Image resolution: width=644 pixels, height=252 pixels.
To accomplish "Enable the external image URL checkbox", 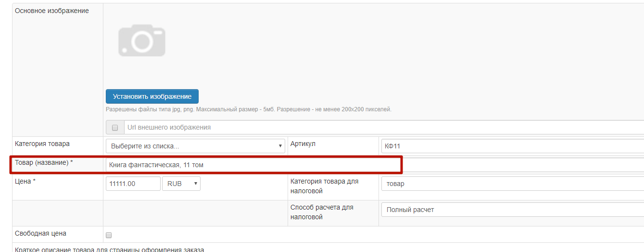I will point(115,128).
